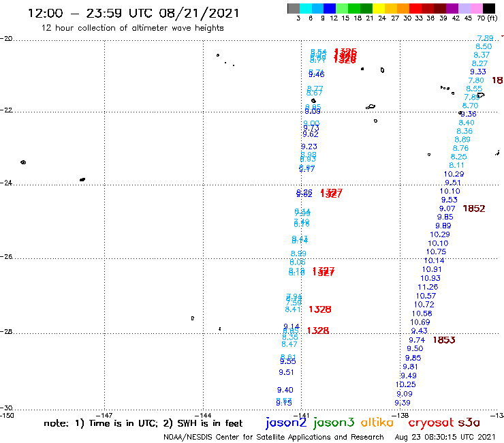Viewport: 504px width, 443px height.
Task: Click the 10.93 wave height value
Action: 430,278
